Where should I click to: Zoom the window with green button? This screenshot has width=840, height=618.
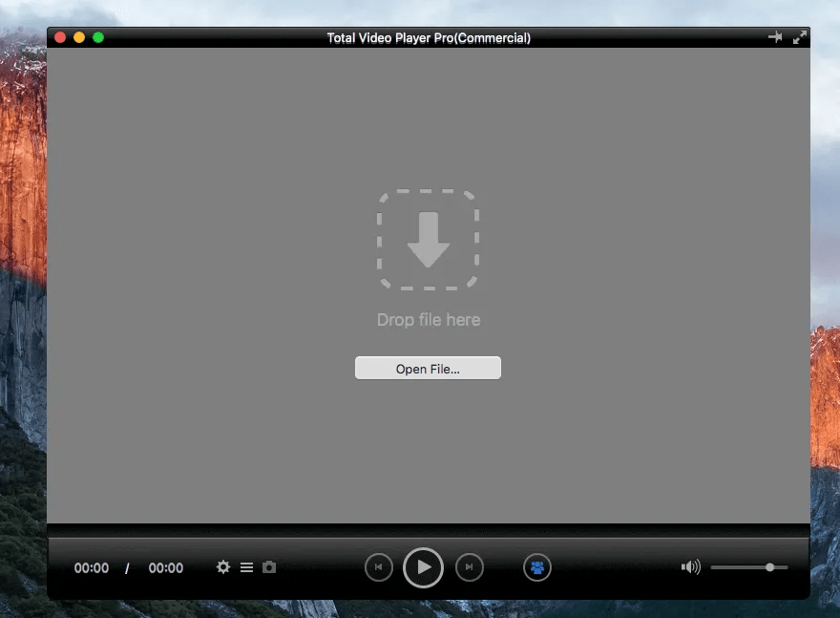click(x=98, y=37)
